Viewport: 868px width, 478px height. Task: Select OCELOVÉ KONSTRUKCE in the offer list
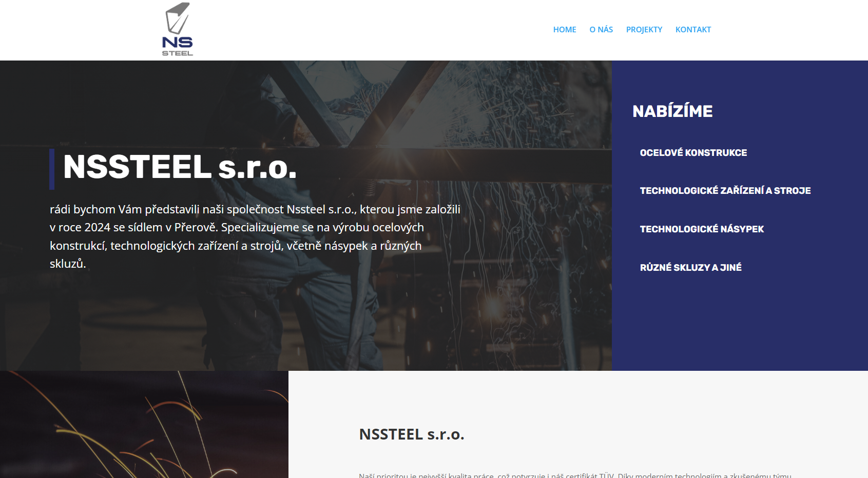[693, 153]
